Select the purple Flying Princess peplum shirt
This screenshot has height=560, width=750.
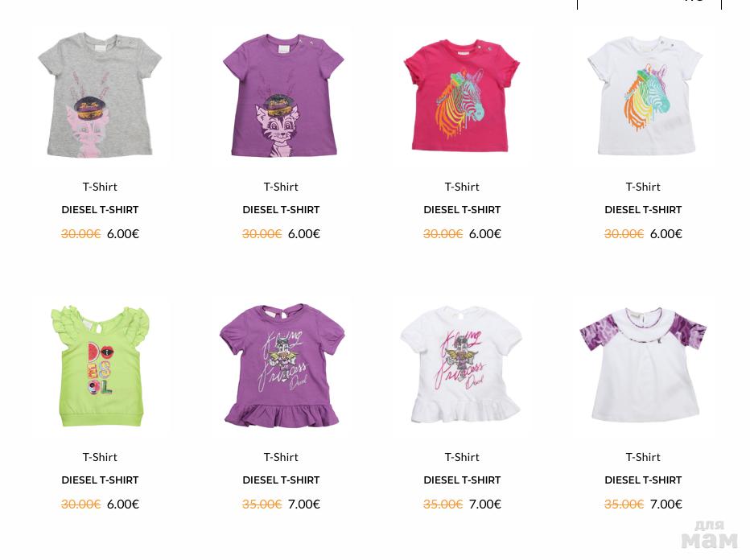[x=282, y=366]
